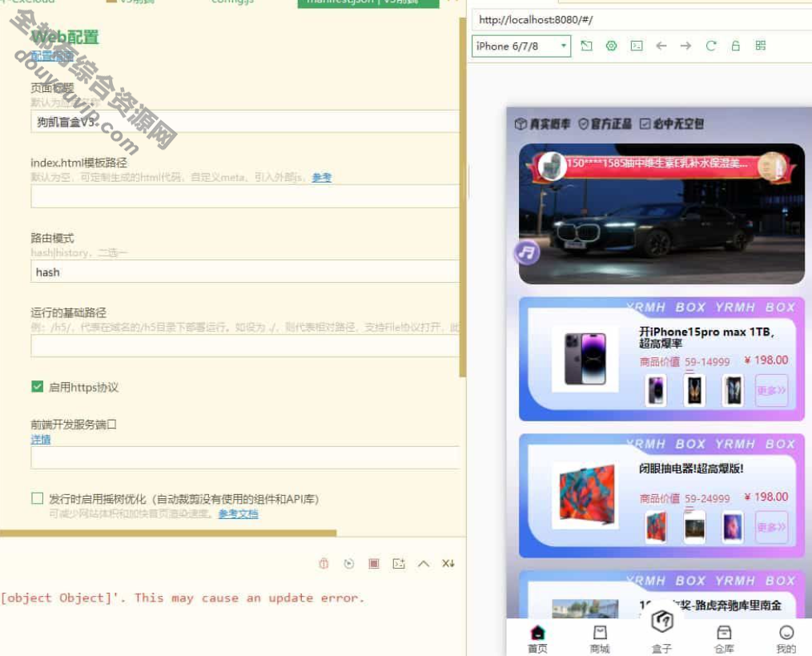
Task: Click the localhost:8080 address bar
Action: pyautogui.click(x=642, y=20)
